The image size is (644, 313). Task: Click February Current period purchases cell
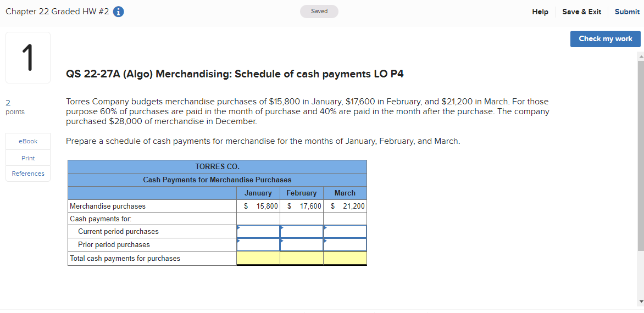(302, 231)
